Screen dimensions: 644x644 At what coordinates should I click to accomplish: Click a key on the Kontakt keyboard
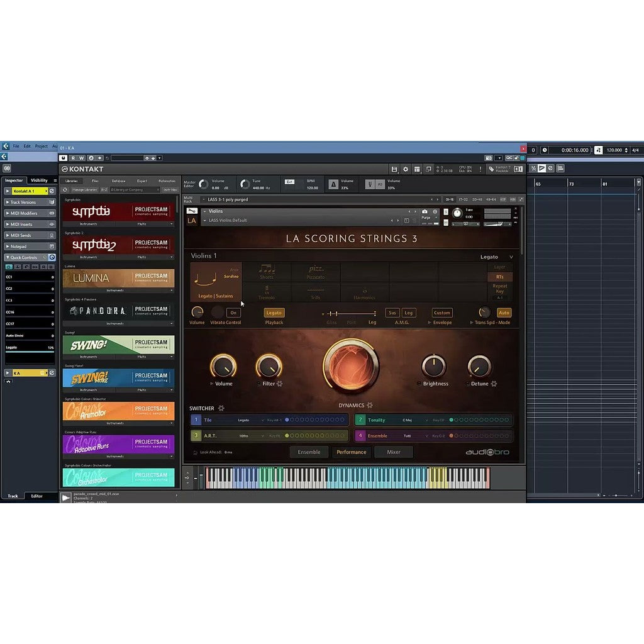pyautogui.click(x=347, y=478)
